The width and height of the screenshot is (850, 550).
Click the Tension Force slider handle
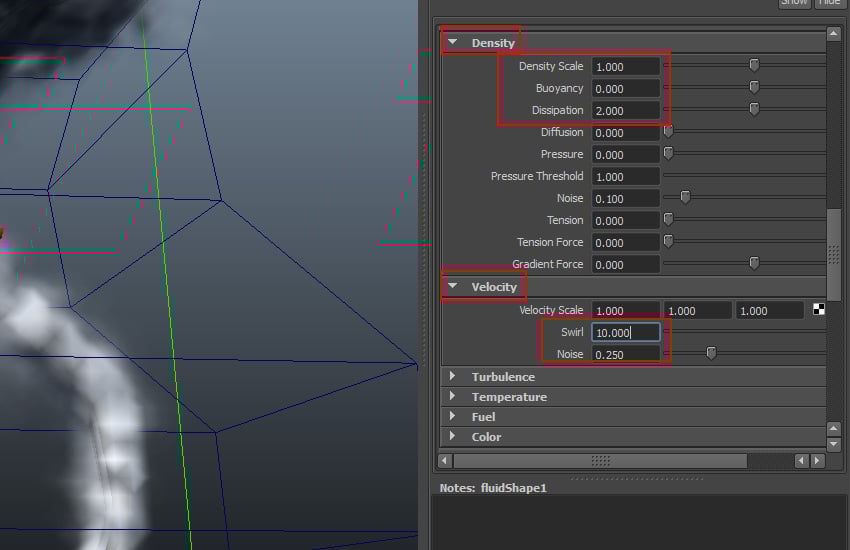pos(668,241)
